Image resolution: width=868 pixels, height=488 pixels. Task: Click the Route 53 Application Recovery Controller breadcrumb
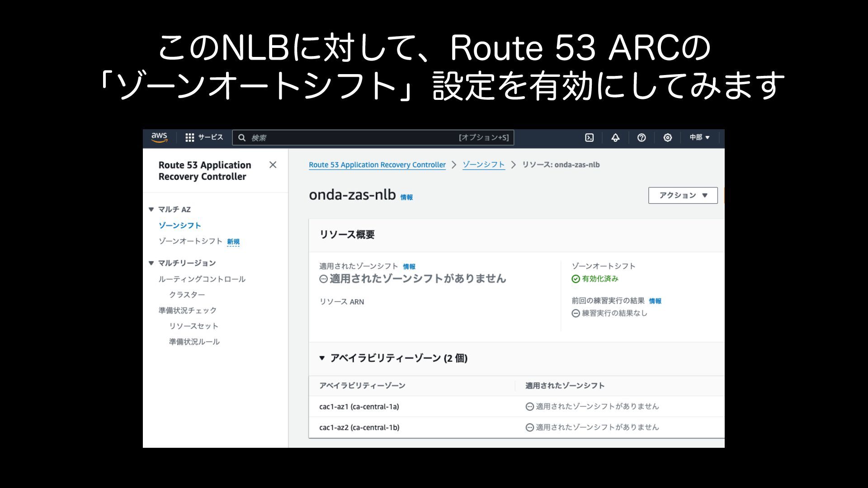tap(377, 165)
